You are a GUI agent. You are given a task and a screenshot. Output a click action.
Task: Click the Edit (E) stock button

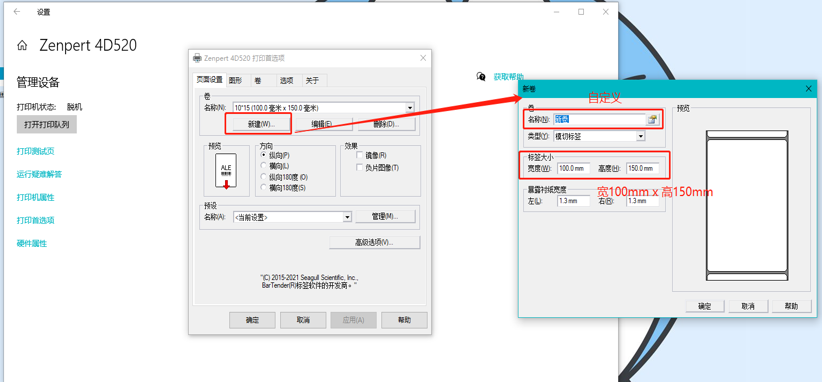322,124
